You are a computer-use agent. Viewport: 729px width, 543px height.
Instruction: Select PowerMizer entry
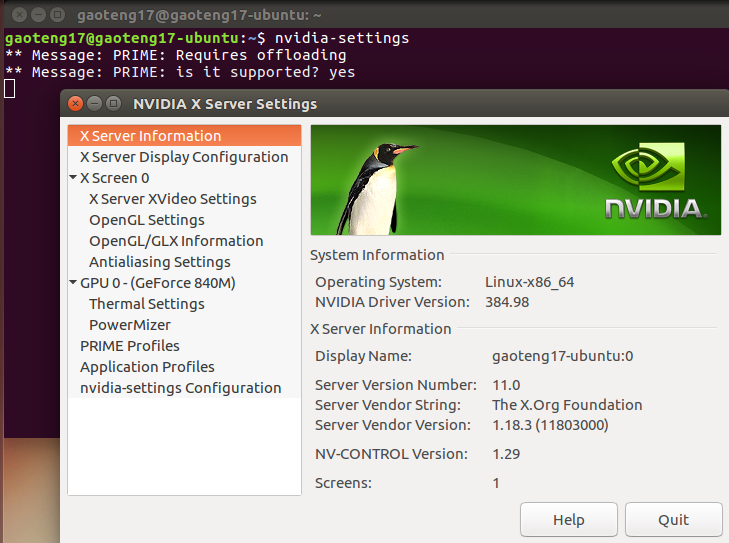click(x=129, y=325)
